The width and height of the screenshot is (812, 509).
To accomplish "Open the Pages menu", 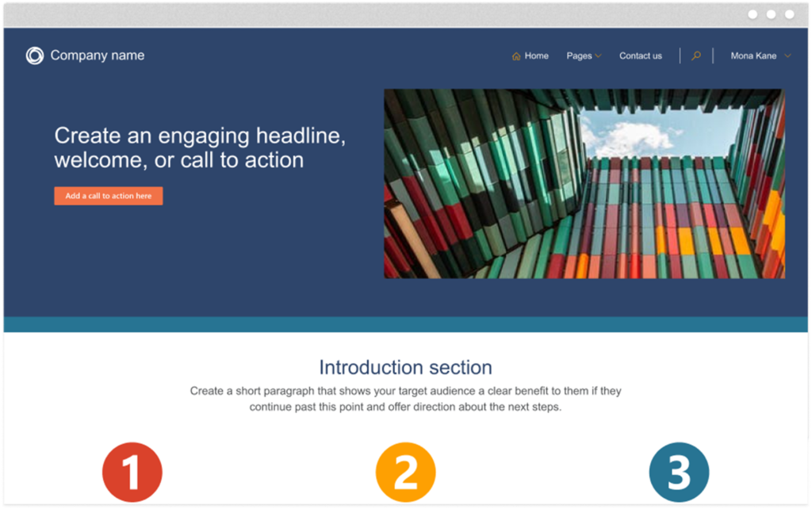I will [579, 56].
